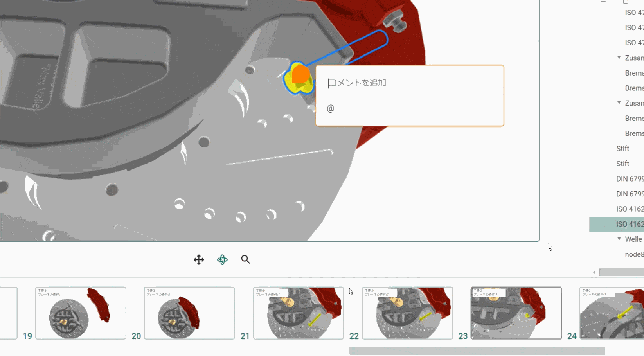The image size is (644, 356).
Task: Activate the Rotate orbit view tool
Action: tap(222, 260)
